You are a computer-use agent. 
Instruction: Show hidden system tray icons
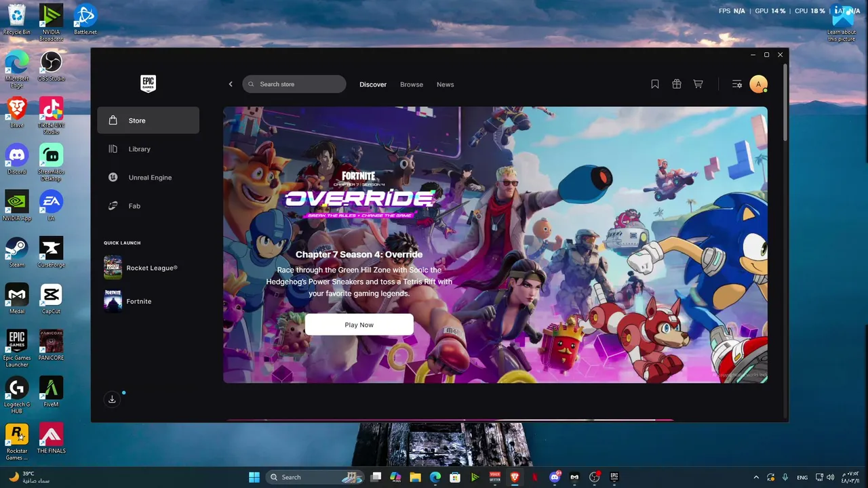pos(756,477)
